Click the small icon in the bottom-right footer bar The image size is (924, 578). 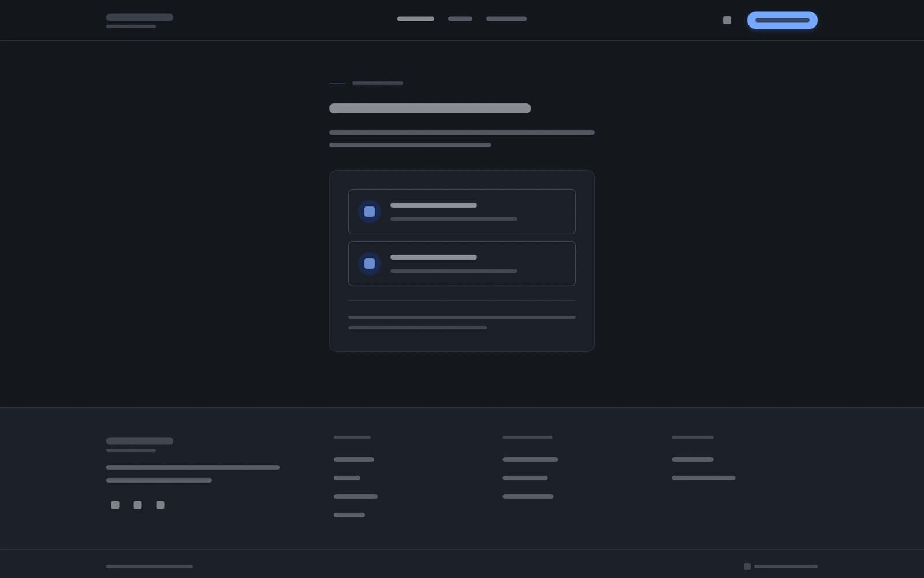(x=747, y=566)
